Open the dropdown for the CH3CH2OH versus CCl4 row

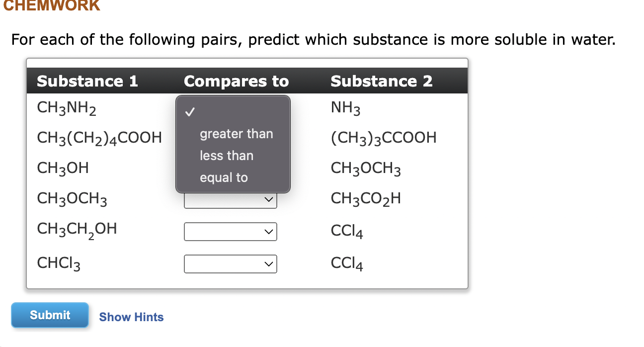tap(230, 231)
